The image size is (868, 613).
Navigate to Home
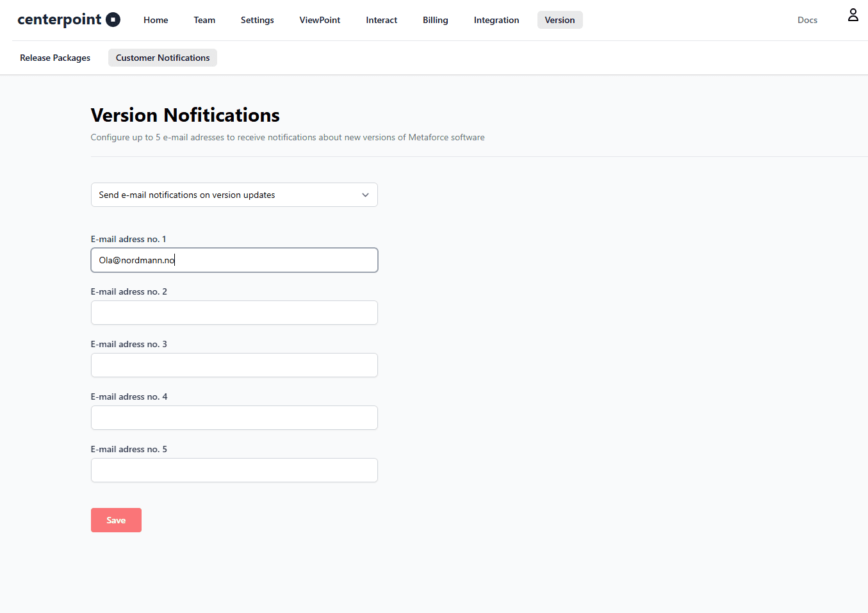click(155, 20)
